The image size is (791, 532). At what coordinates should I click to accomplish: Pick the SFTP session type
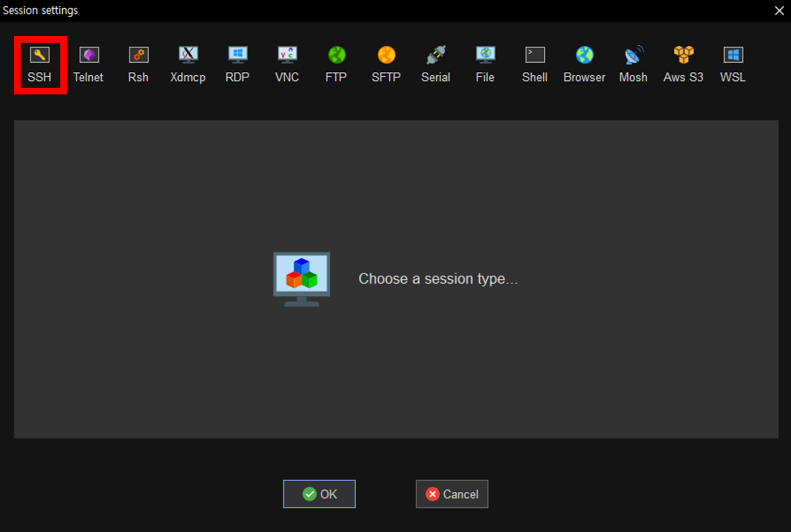[386, 65]
